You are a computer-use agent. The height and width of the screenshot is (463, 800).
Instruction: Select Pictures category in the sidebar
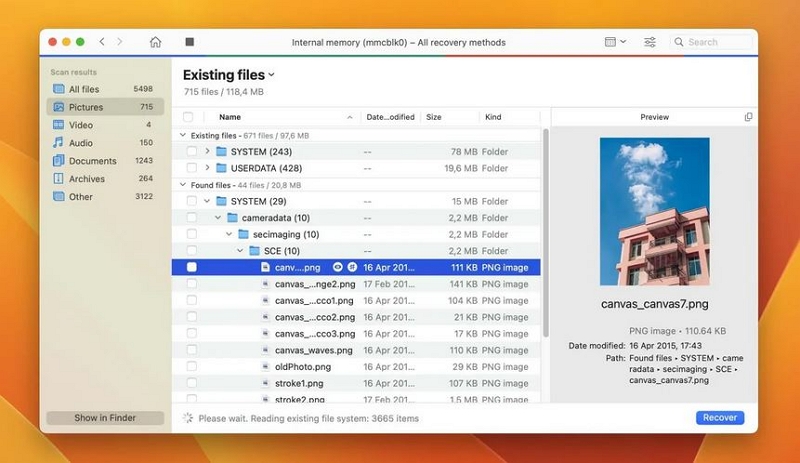[x=105, y=107]
